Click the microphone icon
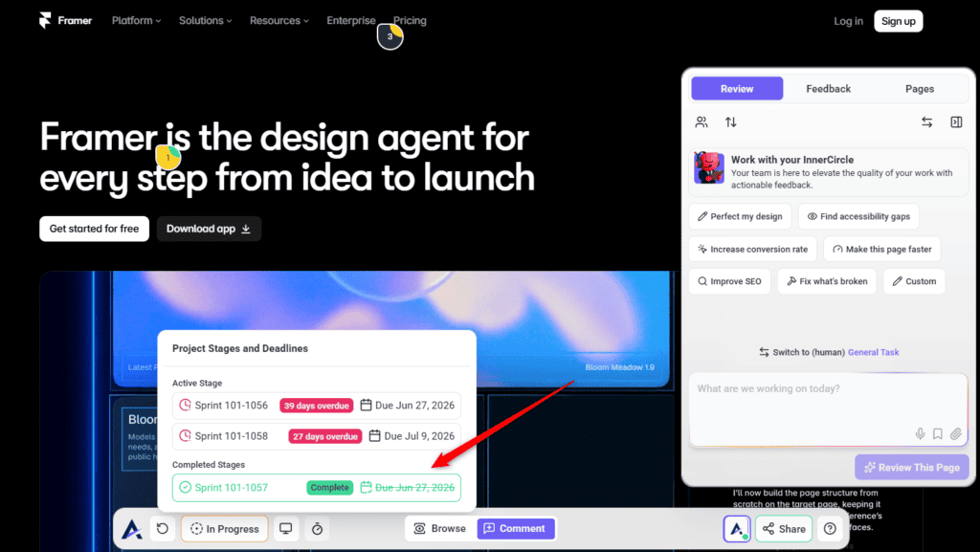The image size is (980, 552). click(x=920, y=434)
